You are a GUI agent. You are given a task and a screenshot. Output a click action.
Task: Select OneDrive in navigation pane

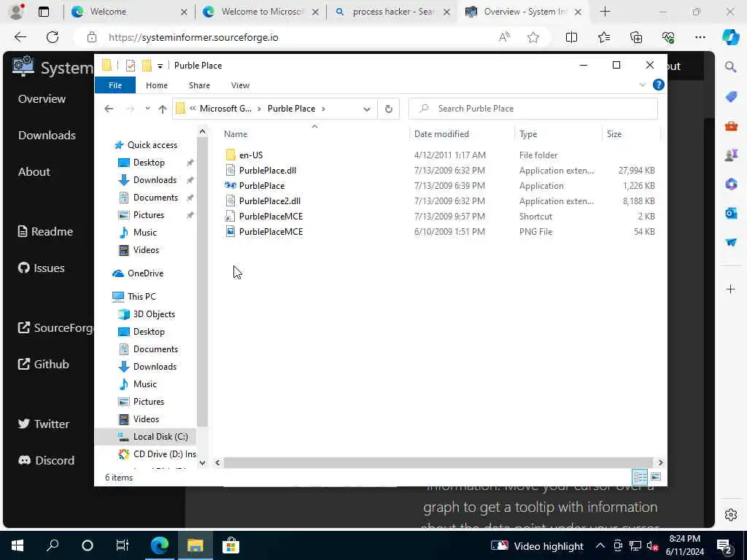pos(145,273)
